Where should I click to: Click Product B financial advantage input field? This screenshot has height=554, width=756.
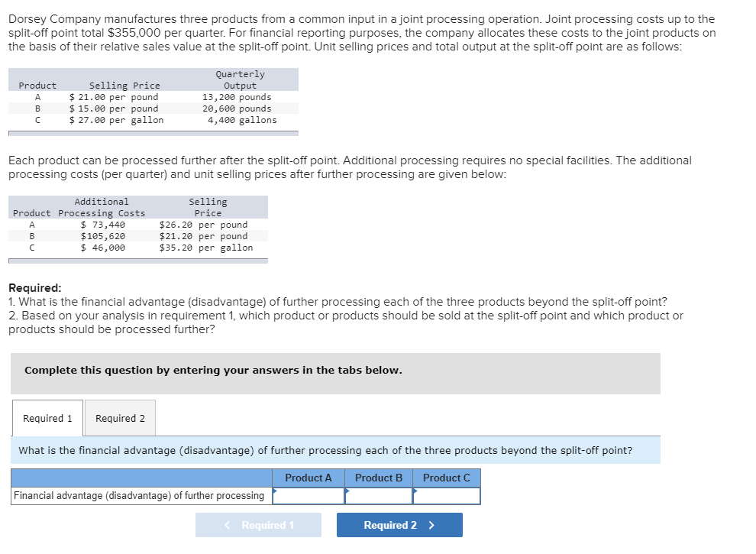[x=378, y=496]
